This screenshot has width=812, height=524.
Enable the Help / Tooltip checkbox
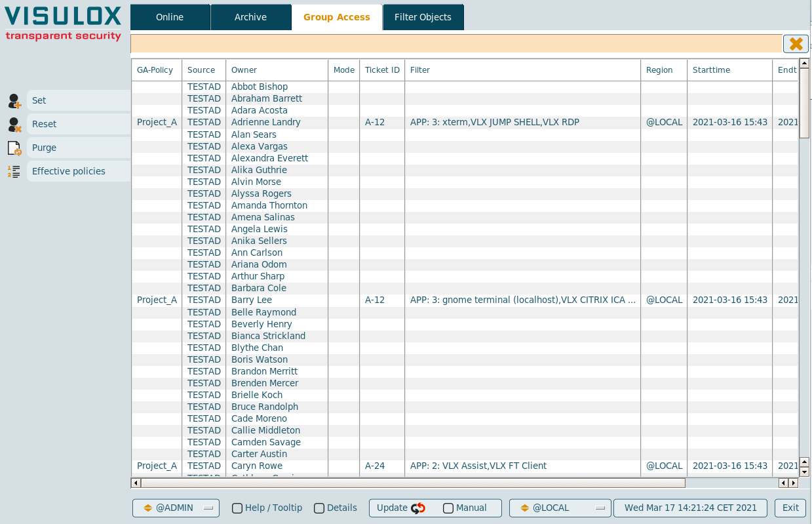(x=237, y=508)
